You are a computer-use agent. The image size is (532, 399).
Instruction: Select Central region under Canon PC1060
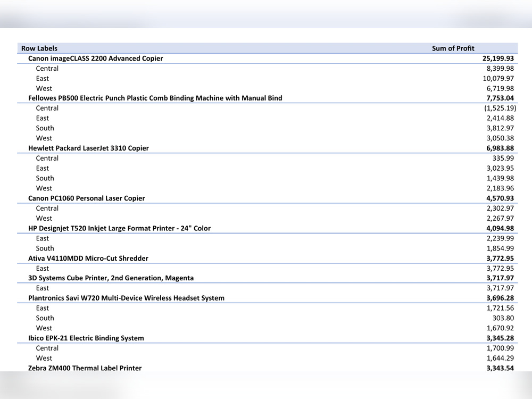click(x=47, y=209)
